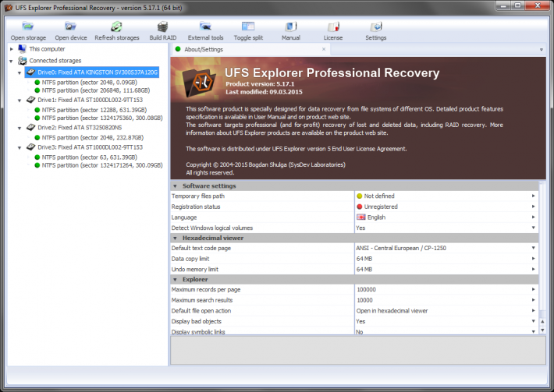Collapse the Drive3 tree node

point(20,147)
